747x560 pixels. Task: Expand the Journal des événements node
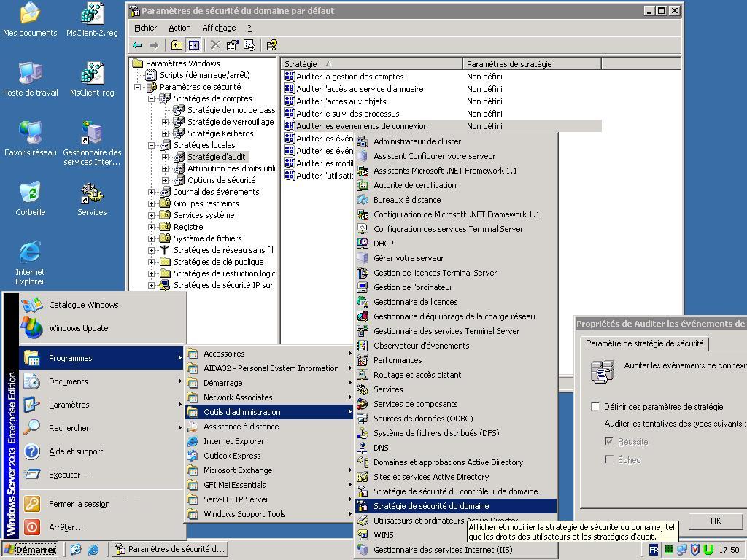point(152,192)
